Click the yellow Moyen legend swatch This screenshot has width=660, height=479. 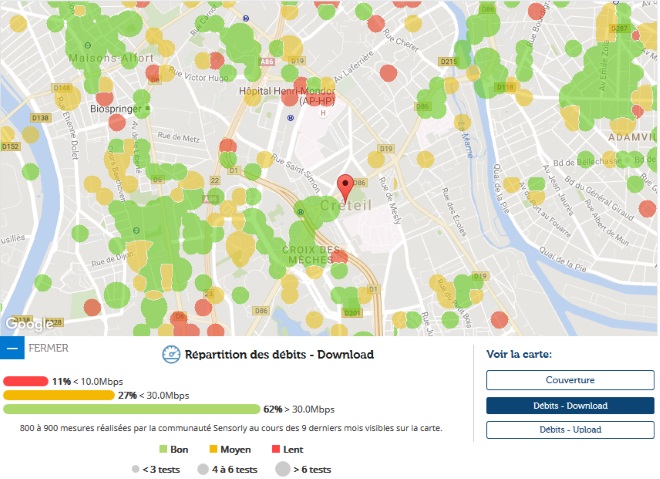point(214,450)
